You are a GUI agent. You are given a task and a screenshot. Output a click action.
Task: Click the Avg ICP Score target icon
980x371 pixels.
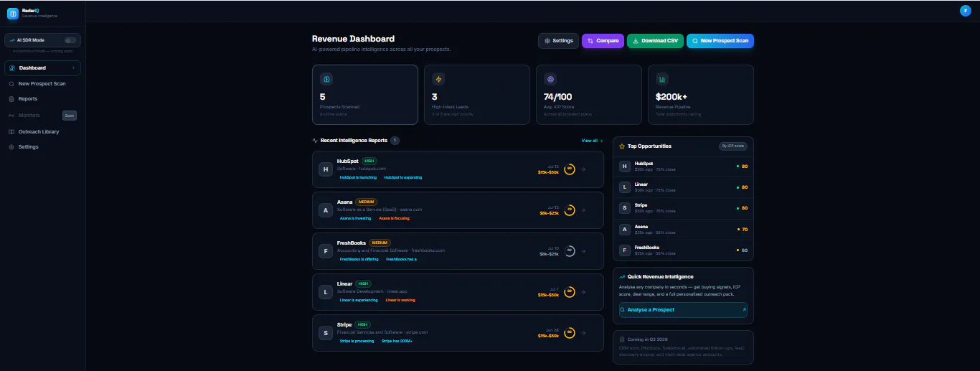pos(550,79)
